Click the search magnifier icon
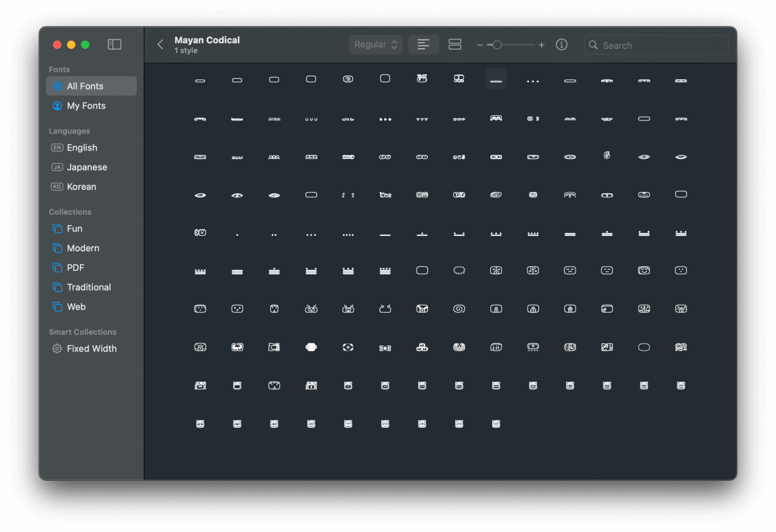The width and height of the screenshot is (776, 532). (x=593, y=45)
